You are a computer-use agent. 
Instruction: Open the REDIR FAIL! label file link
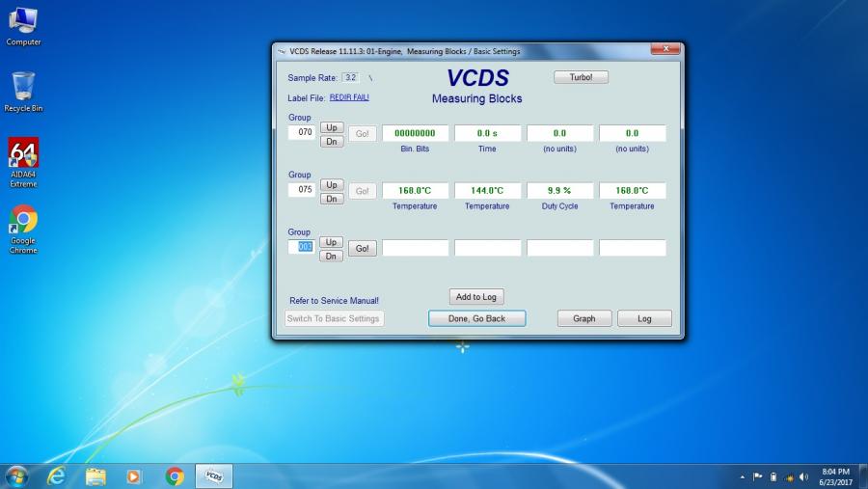coord(349,97)
